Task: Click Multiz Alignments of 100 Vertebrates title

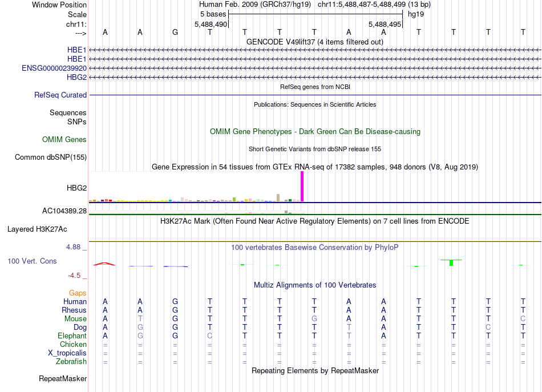Action: tap(315, 285)
